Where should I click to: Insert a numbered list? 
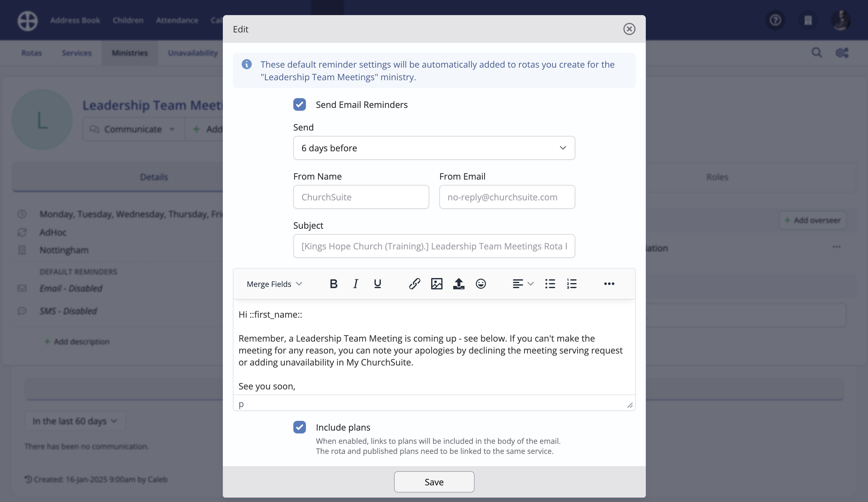572,284
